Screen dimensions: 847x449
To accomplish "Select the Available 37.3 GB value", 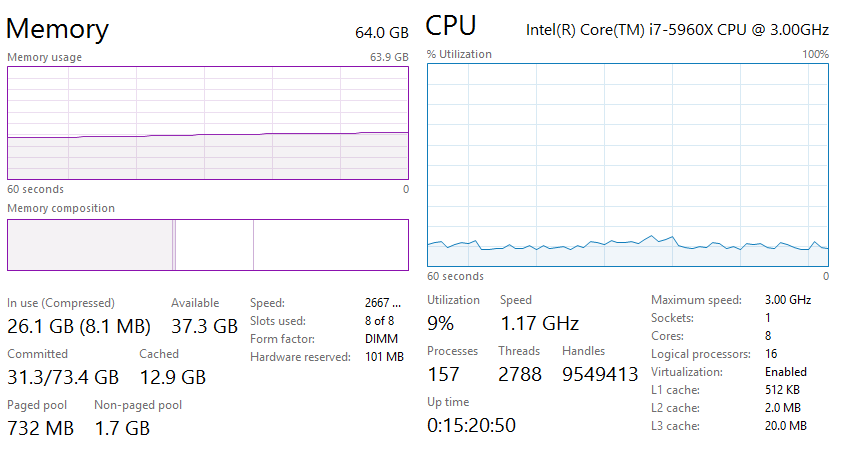I will 204,326.
